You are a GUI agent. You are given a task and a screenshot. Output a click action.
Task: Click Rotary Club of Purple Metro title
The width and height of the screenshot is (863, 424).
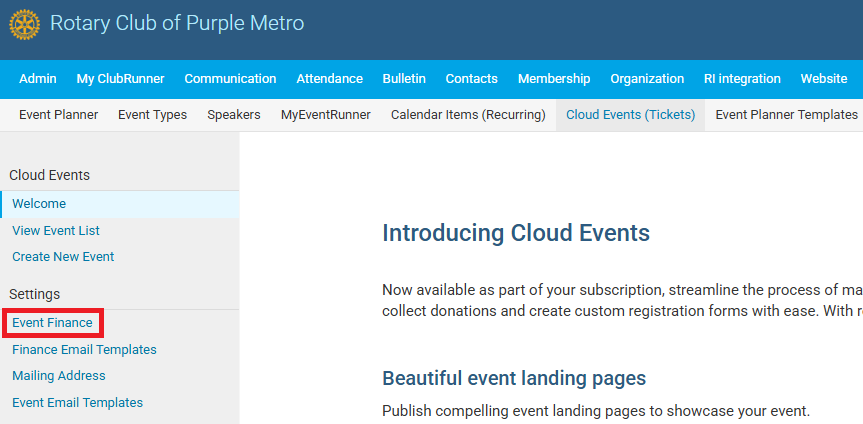tap(177, 24)
